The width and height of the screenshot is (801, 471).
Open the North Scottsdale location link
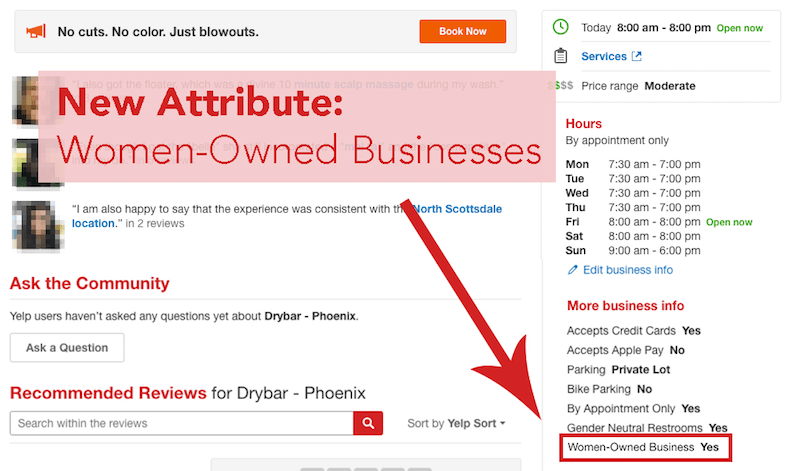point(457,209)
